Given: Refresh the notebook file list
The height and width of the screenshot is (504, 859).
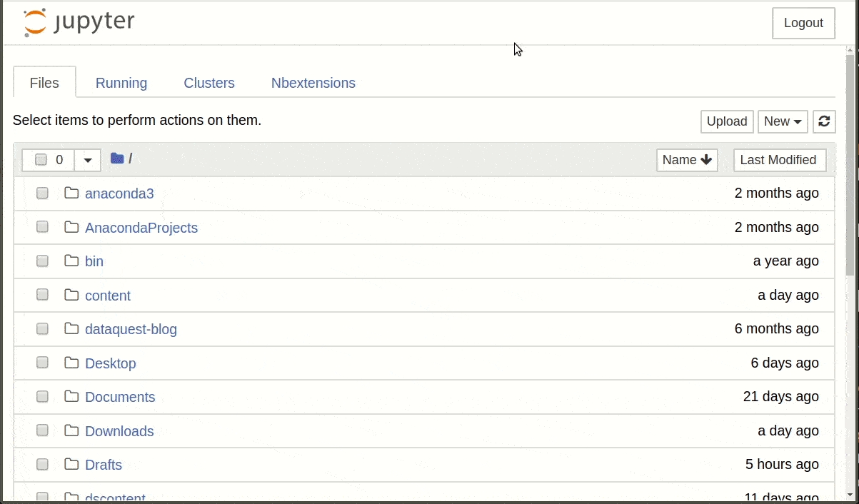Looking at the screenshot, I should 824,121.
